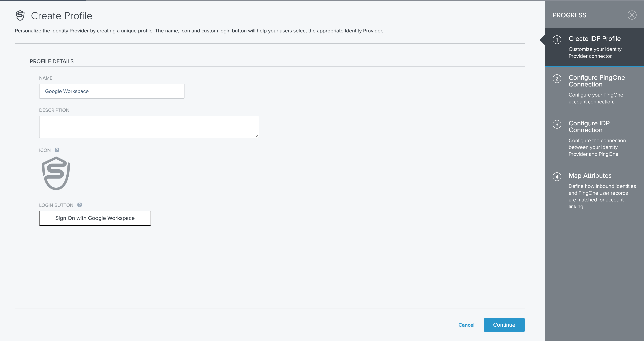Close the Progress panel with X icon

point(632,15)
